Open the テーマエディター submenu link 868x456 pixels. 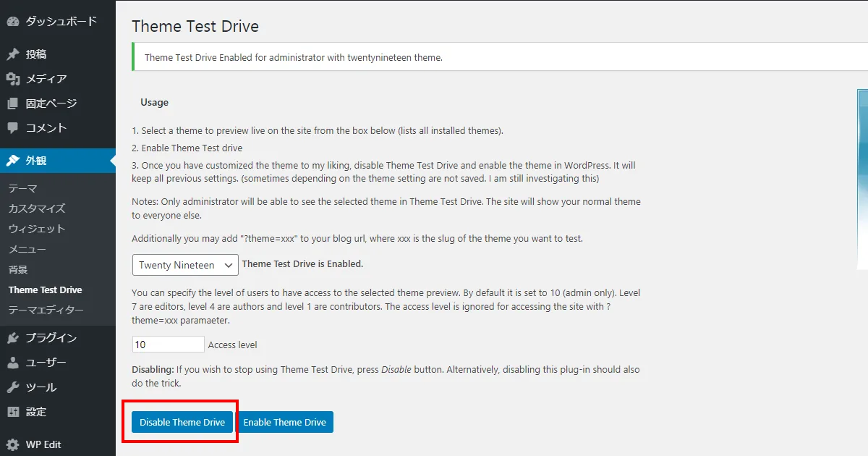46,311
